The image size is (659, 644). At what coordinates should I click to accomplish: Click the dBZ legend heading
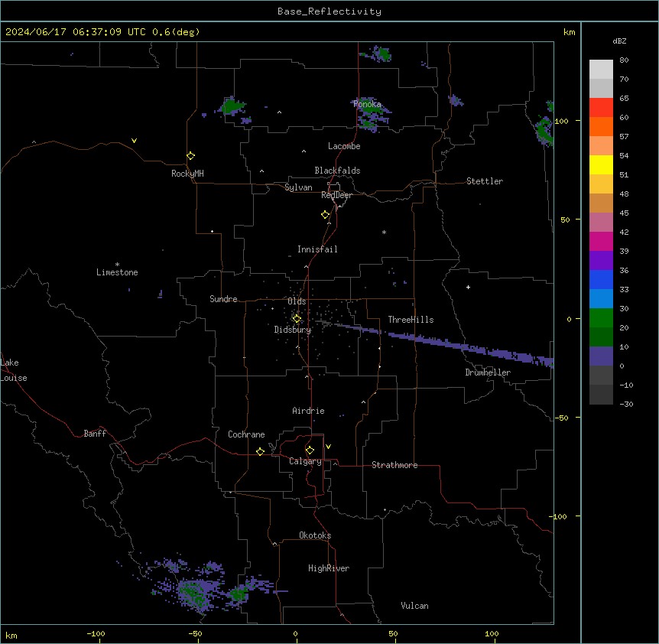(619, 41)
